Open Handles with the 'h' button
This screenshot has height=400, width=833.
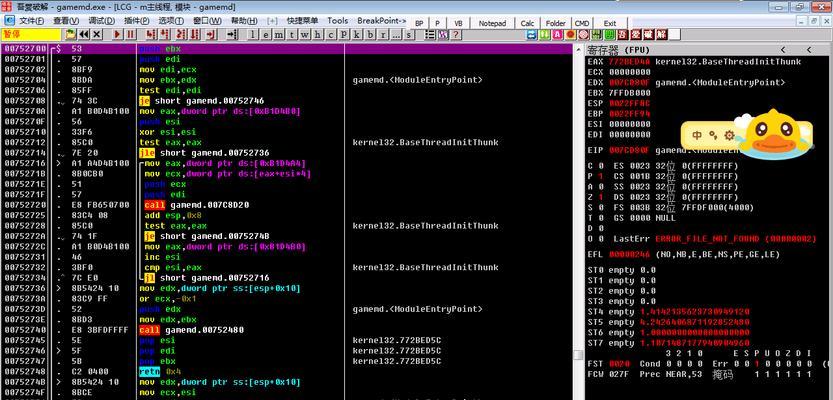317,35
